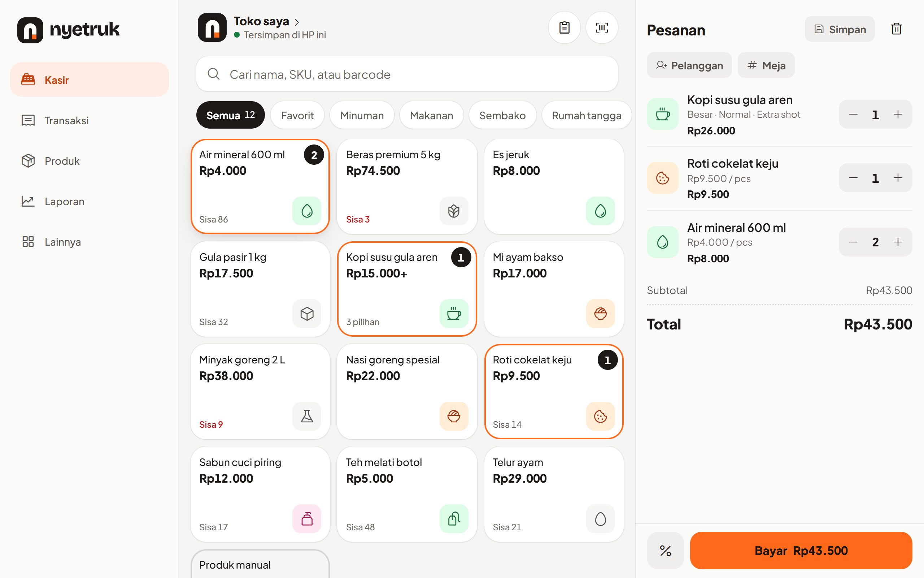Delete the order with trash icon
The width and height of the screenshot is (924, 578).
click(x=896, y=29)
